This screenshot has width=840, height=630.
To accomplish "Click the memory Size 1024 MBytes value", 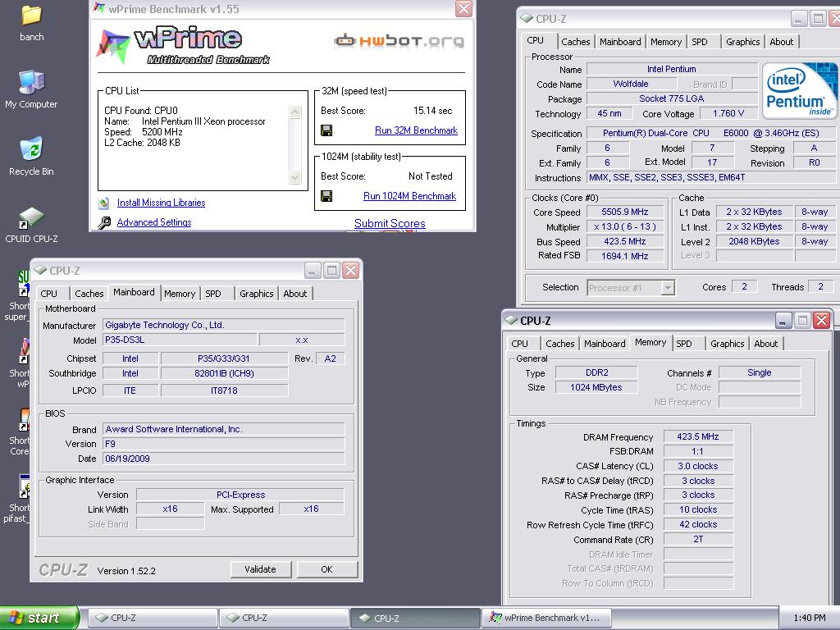I will [596, 387].
